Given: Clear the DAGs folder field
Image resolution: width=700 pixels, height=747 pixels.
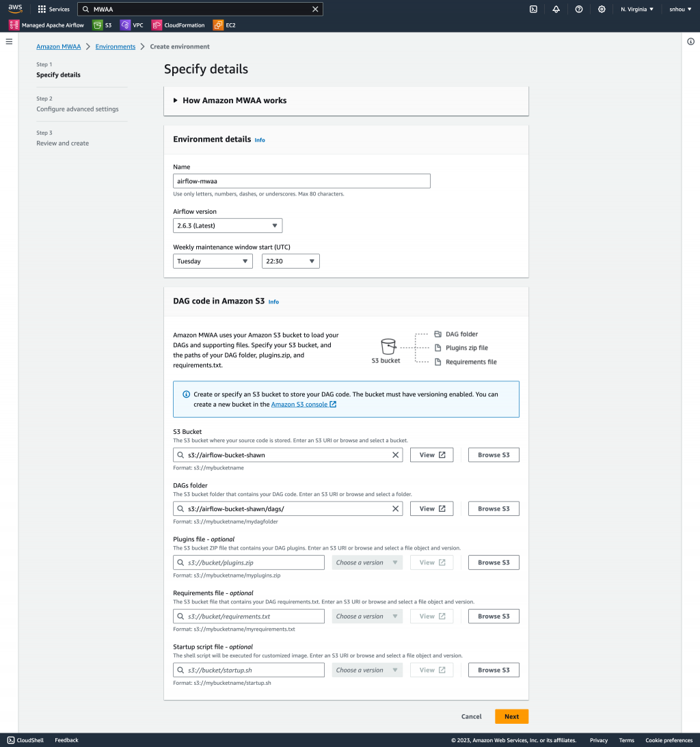Looking at the screenshot, I should coord(395,508).
